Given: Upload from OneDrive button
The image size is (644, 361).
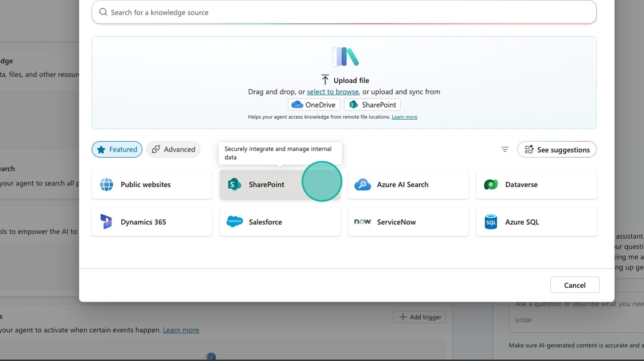Looking at the screenshot, I should click(314, 105).
